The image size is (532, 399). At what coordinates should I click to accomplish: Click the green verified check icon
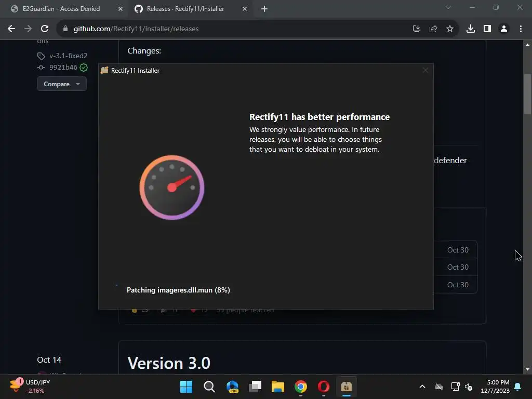(x=84, y=68)
